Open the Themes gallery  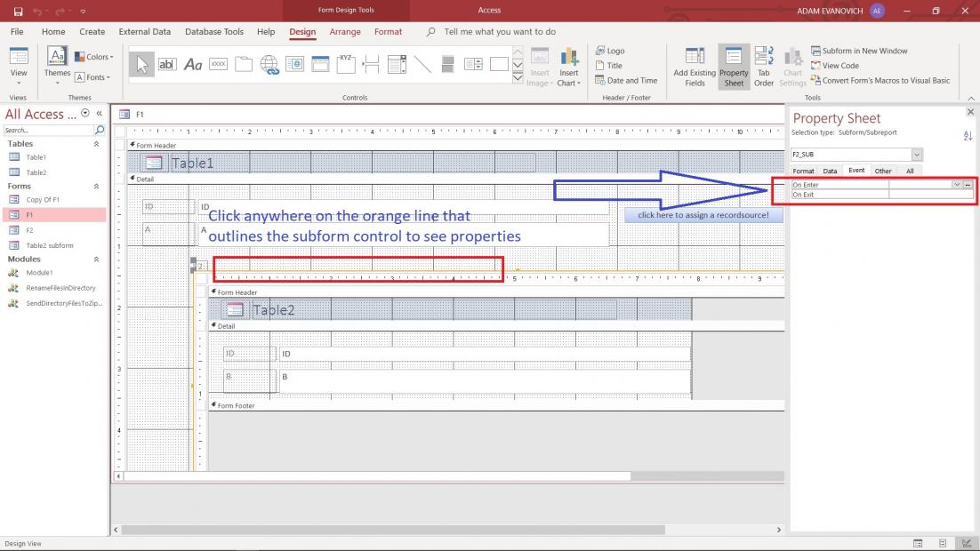pyautogui.click(x=57, y=67)
